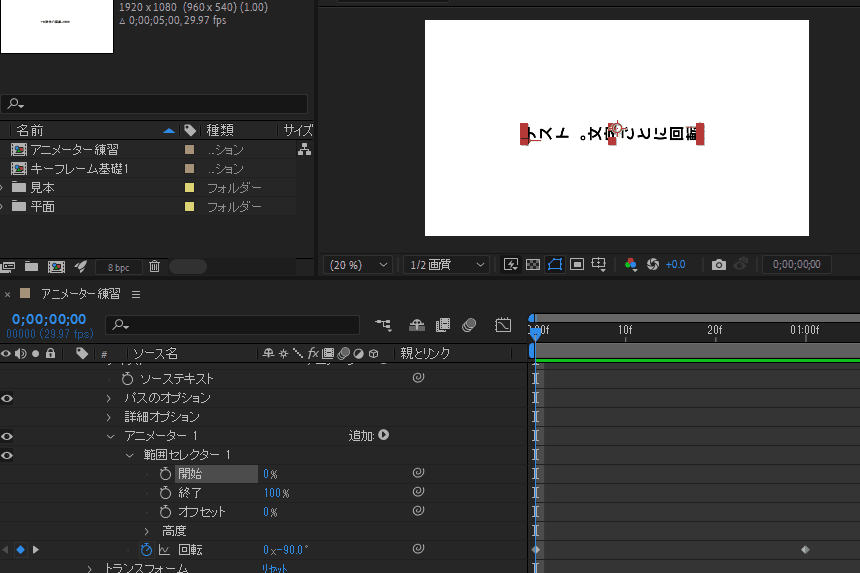Click the region of interest icon
Viewport: 860px width, 573px height.
coord(576,265)
